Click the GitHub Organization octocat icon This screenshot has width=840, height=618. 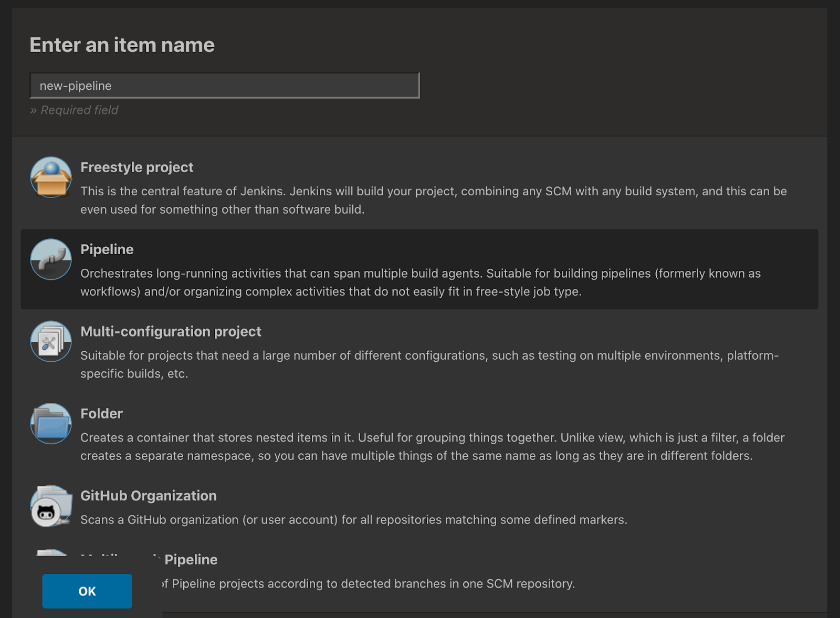tap(51, 506)
